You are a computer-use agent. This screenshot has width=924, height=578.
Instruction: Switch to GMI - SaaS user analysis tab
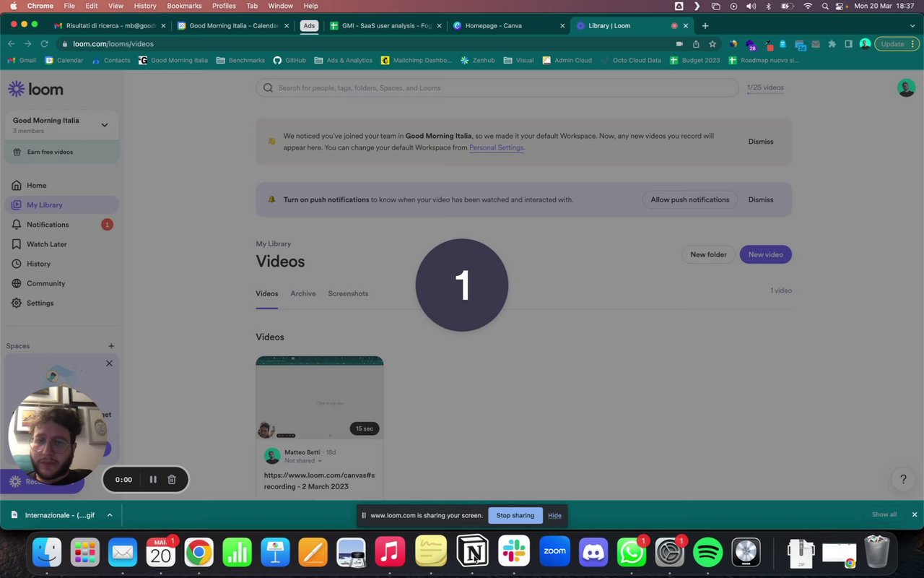click(x=385, y=26)
